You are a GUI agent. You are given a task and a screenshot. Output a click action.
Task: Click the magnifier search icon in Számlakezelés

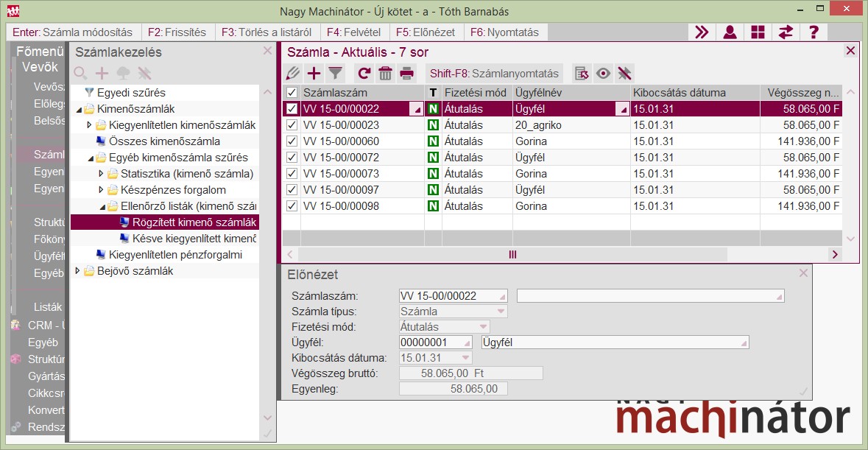[x=81, y=73]
